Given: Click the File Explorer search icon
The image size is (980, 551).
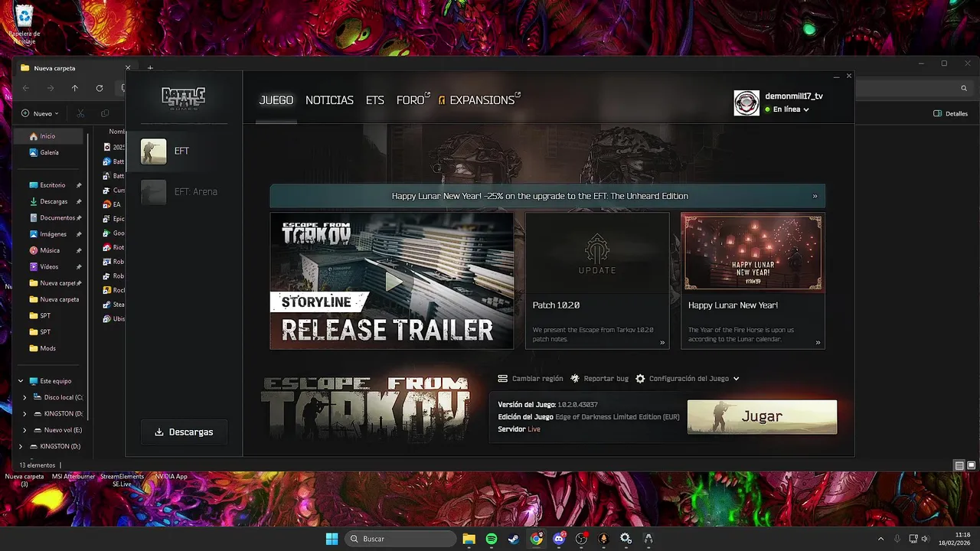Looking at the screenshot, I should [964, 88].
